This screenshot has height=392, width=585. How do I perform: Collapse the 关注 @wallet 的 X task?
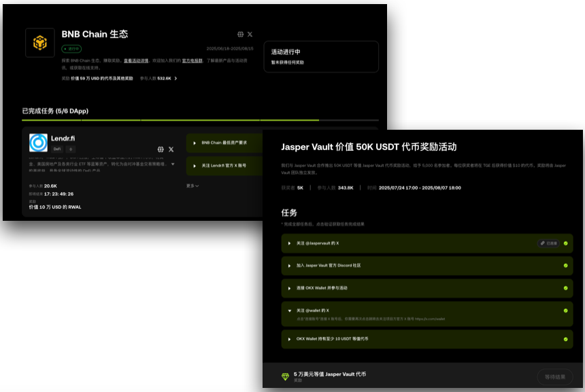tap(427, 314)
